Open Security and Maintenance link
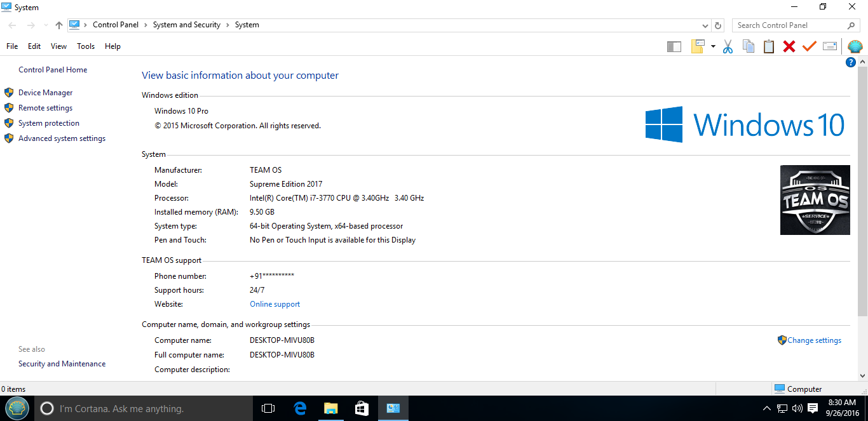The height and width of the screenshot is (421, 868). (62, 364)
